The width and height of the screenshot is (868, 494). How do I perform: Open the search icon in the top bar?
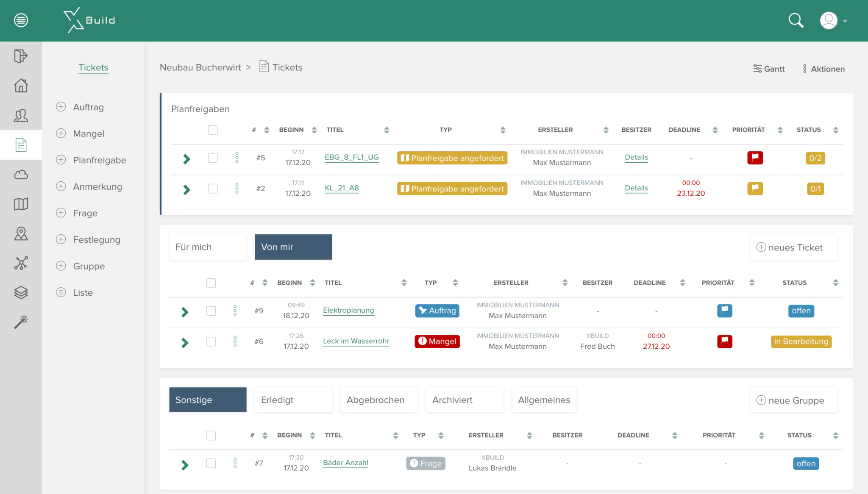click(x=796, y=20)
